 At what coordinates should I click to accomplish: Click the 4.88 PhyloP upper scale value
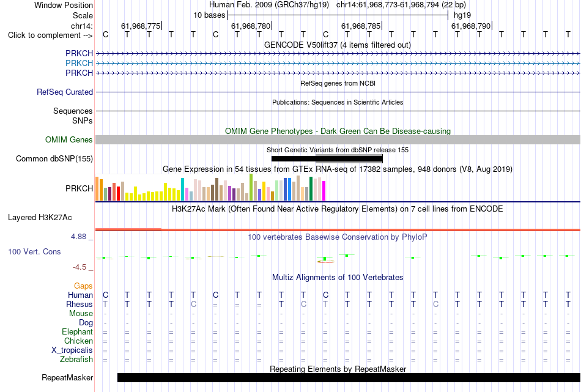tap(78, 237)
